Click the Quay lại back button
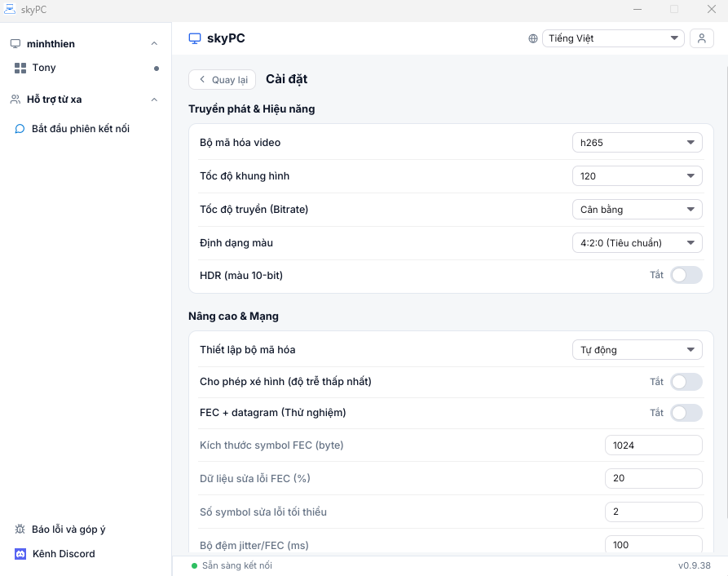 (x=222, y=79)
